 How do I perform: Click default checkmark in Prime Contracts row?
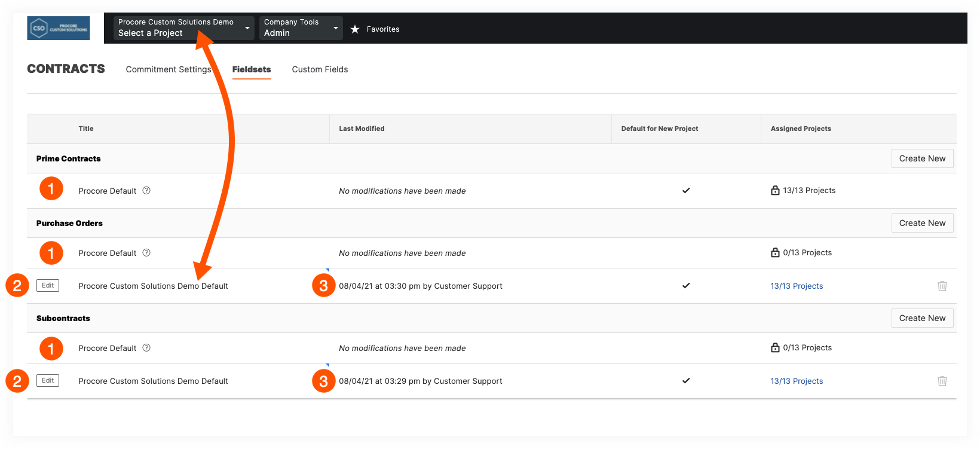[686, 191]
